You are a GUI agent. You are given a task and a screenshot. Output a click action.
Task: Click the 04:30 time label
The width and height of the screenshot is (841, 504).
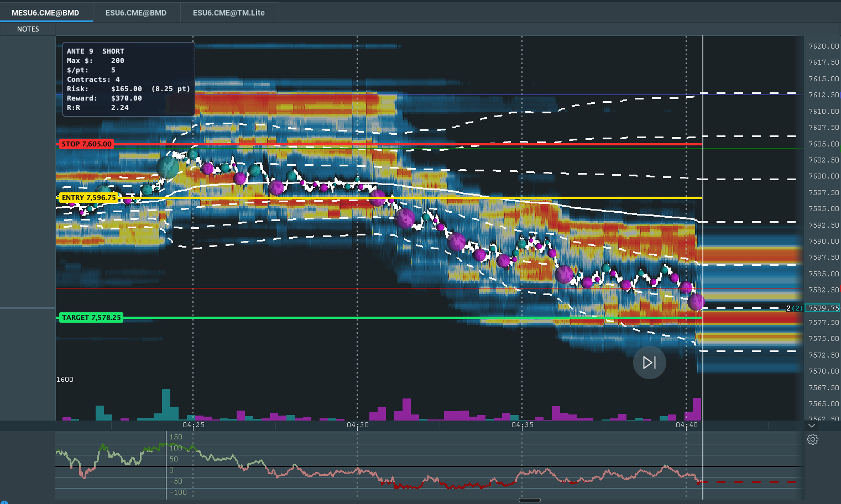point(358,425)
